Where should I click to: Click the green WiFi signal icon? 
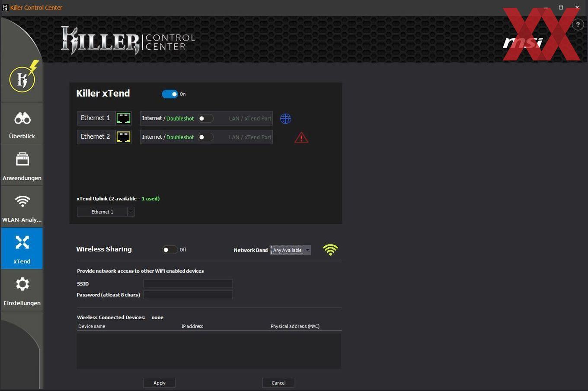click(330, 249)
